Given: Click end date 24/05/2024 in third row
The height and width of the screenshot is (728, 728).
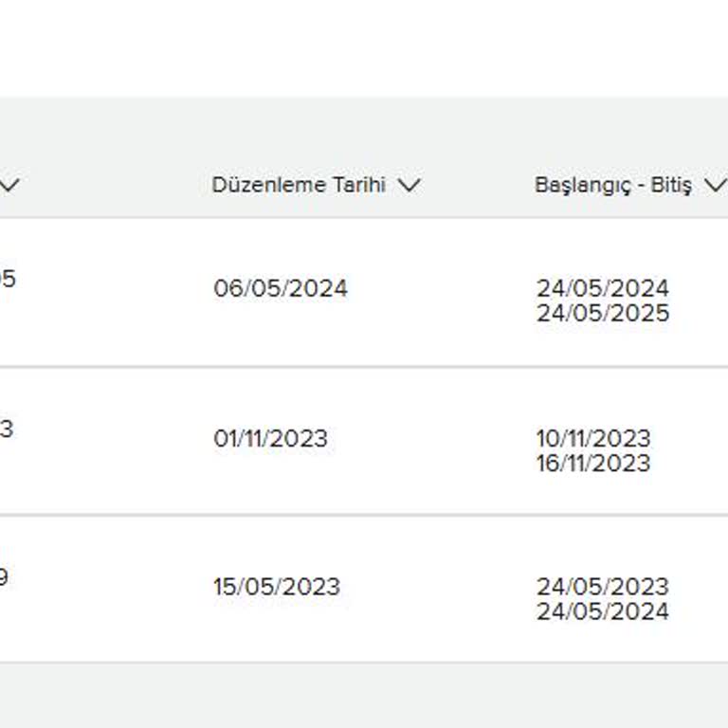Looking at the screenshot, I should [x=602, y=611].
